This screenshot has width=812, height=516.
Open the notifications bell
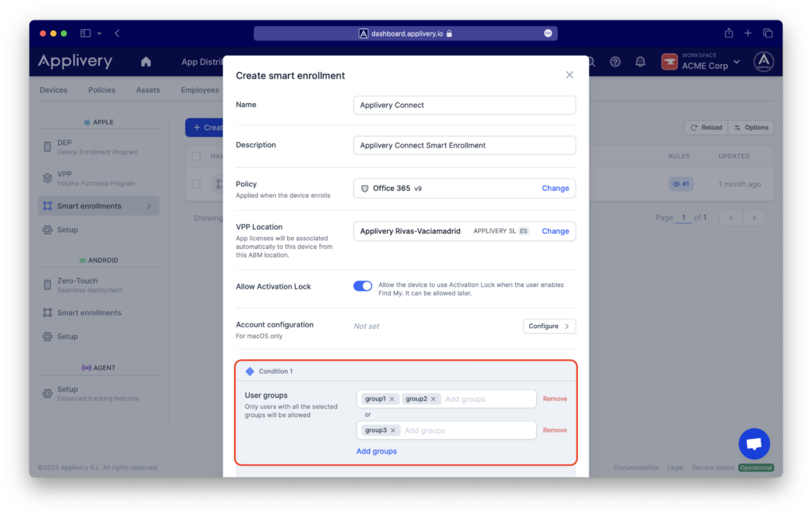click(640, 62)
